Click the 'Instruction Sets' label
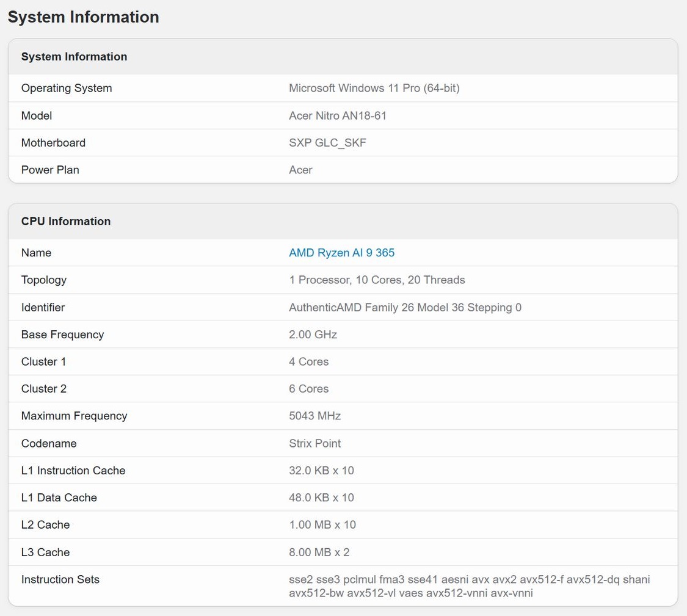 click(x=60, y=579)
